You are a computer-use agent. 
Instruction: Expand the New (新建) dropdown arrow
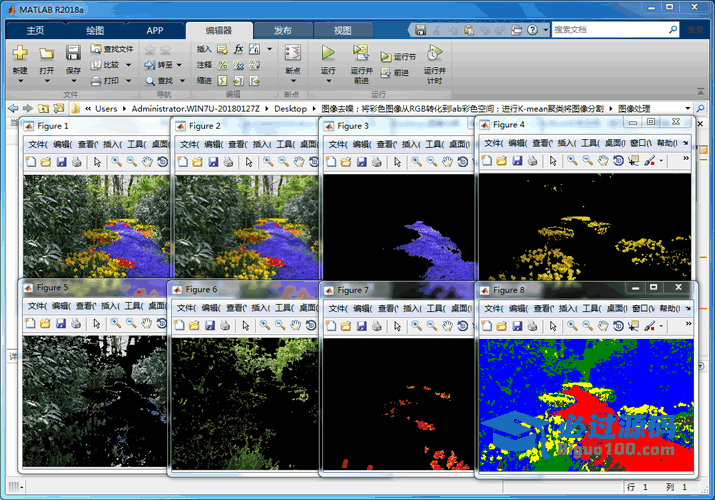coord(20,81)
